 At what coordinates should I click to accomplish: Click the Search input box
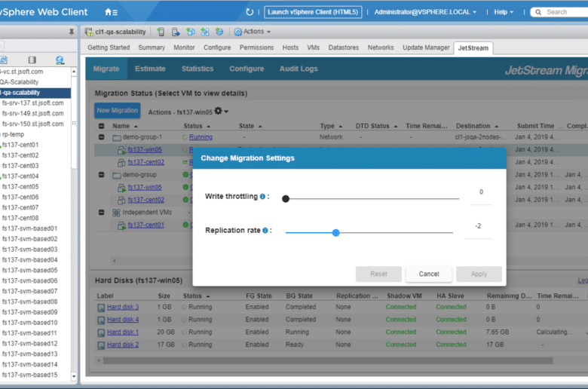[x=559, y=12]
